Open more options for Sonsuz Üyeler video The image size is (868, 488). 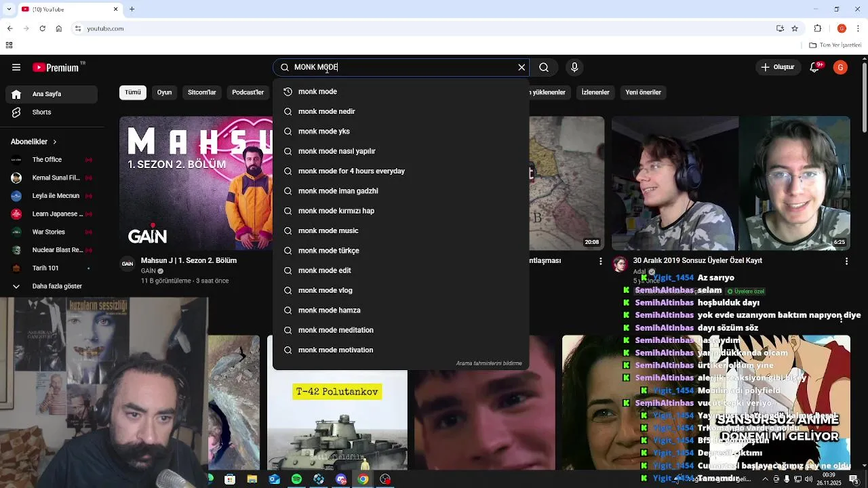click(846, 261)
